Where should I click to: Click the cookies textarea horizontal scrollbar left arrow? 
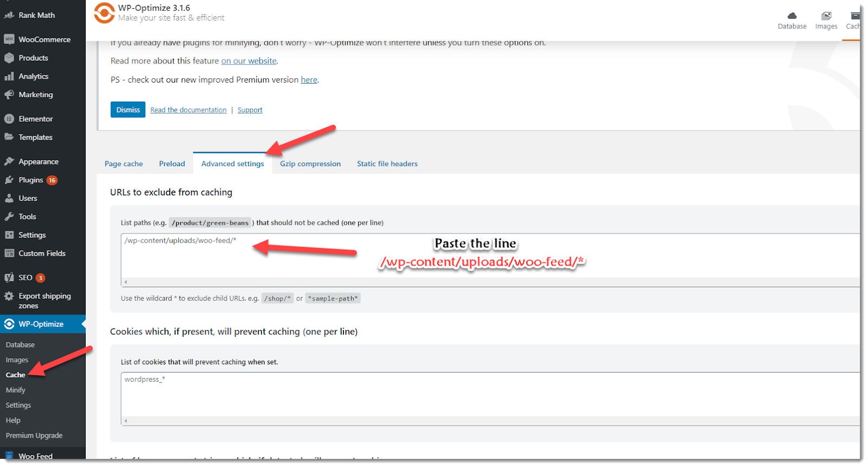[x=126, y=421]
